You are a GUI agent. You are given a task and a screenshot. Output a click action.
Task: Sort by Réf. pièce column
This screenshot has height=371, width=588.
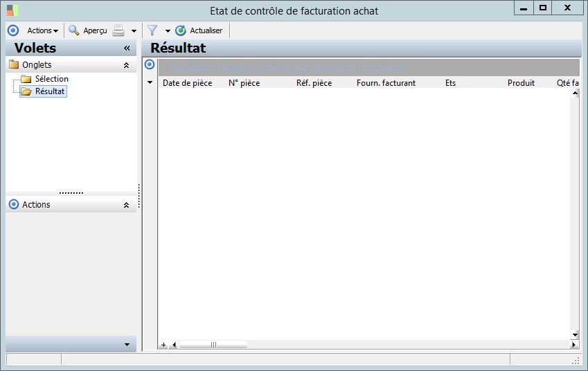tap(314, 83)
